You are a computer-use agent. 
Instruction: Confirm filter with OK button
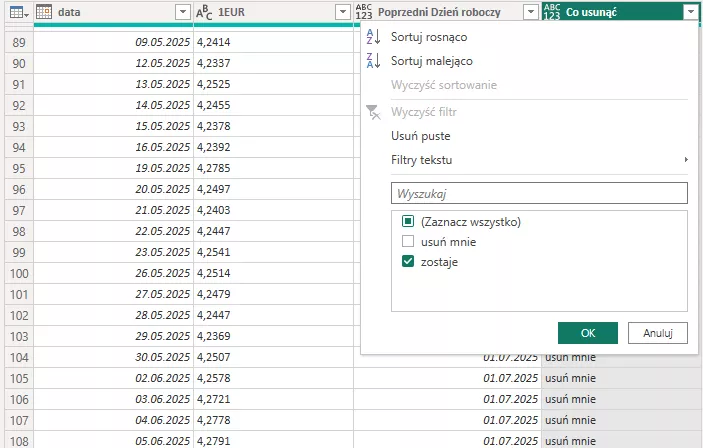click(587, 332)
